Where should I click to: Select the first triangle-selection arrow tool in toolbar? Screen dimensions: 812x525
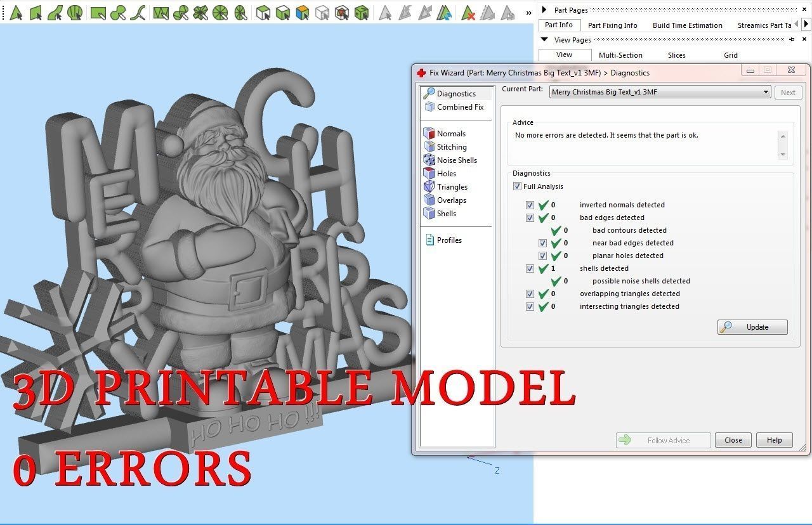click(x=16, y=12)
